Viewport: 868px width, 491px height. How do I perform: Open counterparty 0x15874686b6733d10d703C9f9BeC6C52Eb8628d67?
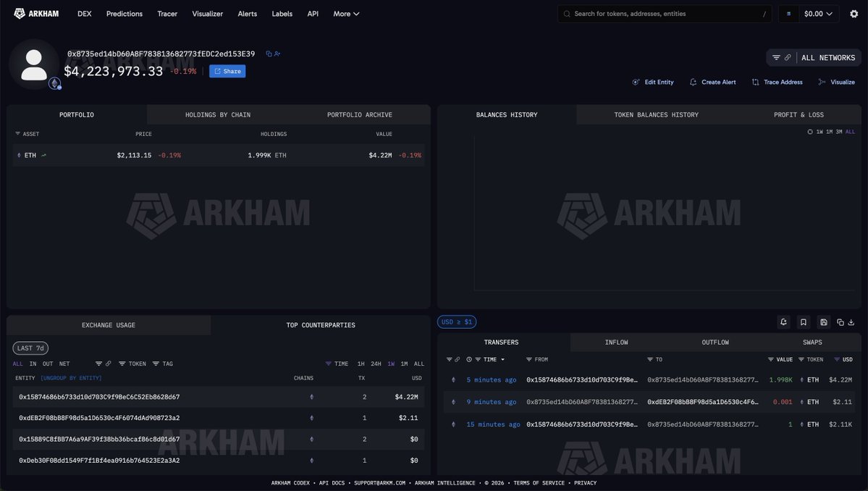pyautogui.click(x=99, y=397)
